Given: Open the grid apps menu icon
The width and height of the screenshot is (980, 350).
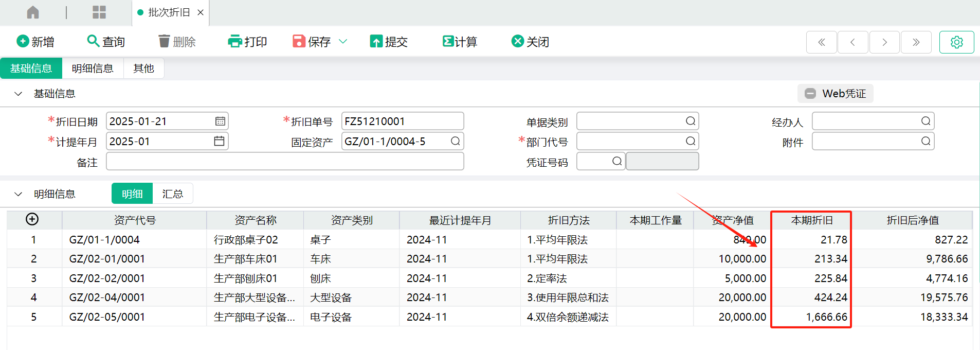Looking at the screenshot, I should tap(99, 12).
